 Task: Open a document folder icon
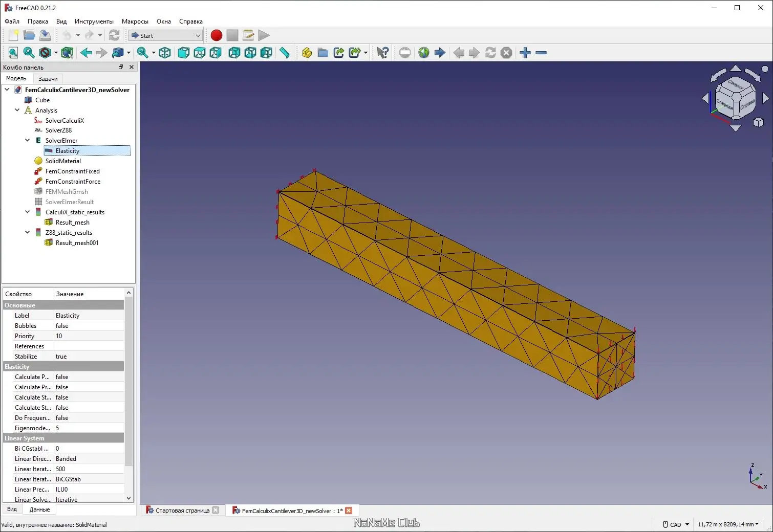tap(29, 35)
